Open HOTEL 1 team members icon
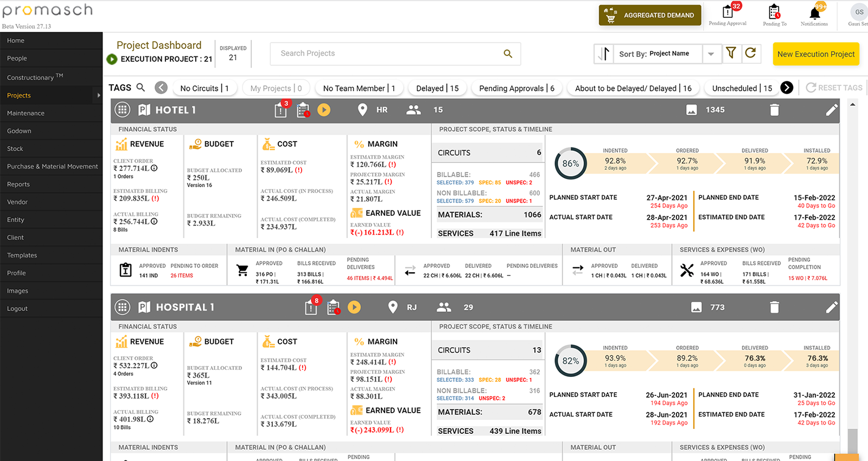 pyautogui.click(x=414, y=110)
